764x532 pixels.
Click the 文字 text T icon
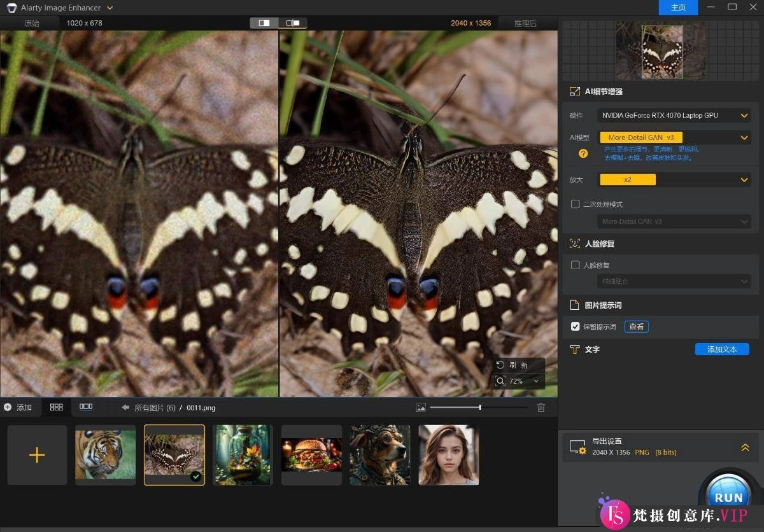574,349
